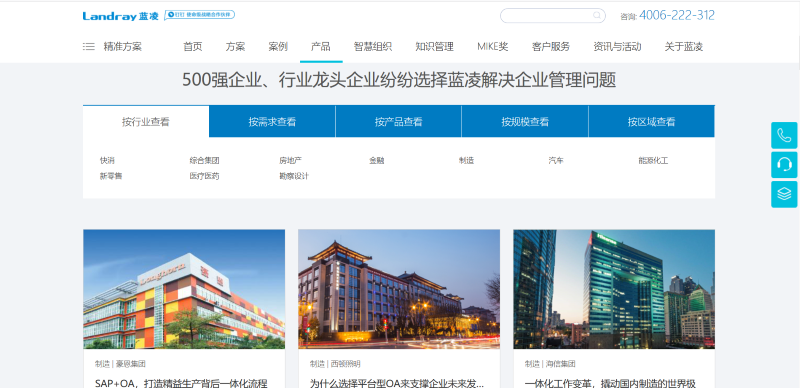The height and width of the screenshot is (388, 800).
Task: Go to the MIKE奖 menu item
Action: pos(492,46)
